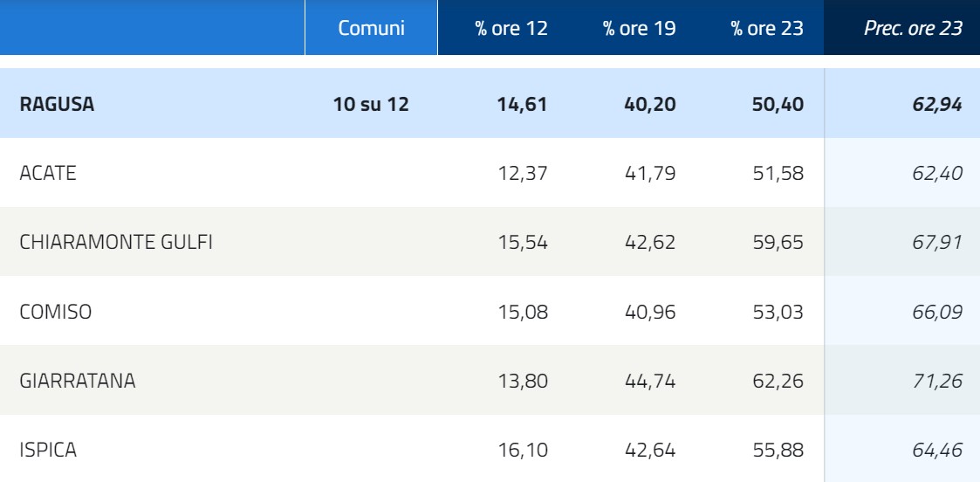980x482 pixels.
Task: Click Ispica's 16,10 value
Action: click(523, 450)
